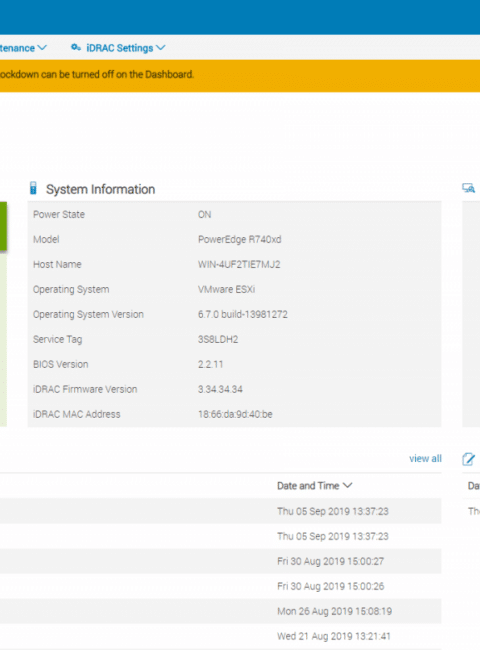Select host name WIN-4UF2TIE7MJ2
480x650 pixels.
pyautogui.click(x=239, y=264)
